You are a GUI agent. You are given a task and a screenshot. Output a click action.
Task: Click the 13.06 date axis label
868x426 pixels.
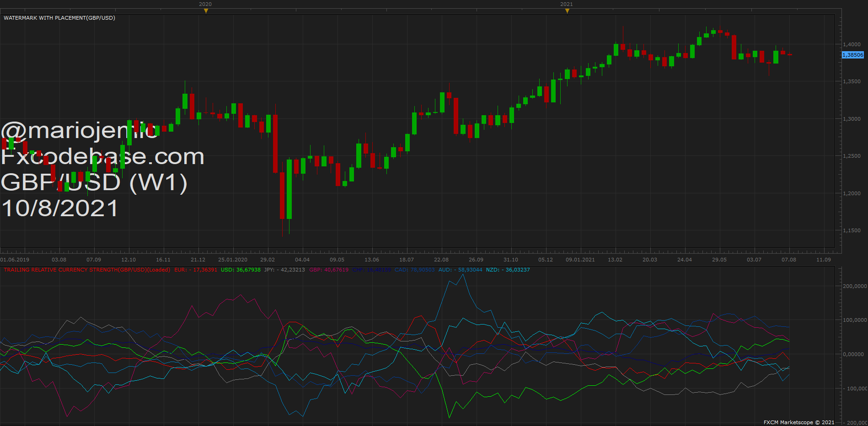pos(372,260)
